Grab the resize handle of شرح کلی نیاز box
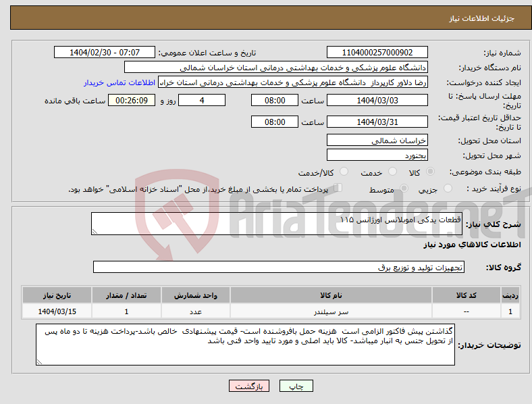Screen dimensions: 532x404 pyautogui.click(x=95, y=232)
